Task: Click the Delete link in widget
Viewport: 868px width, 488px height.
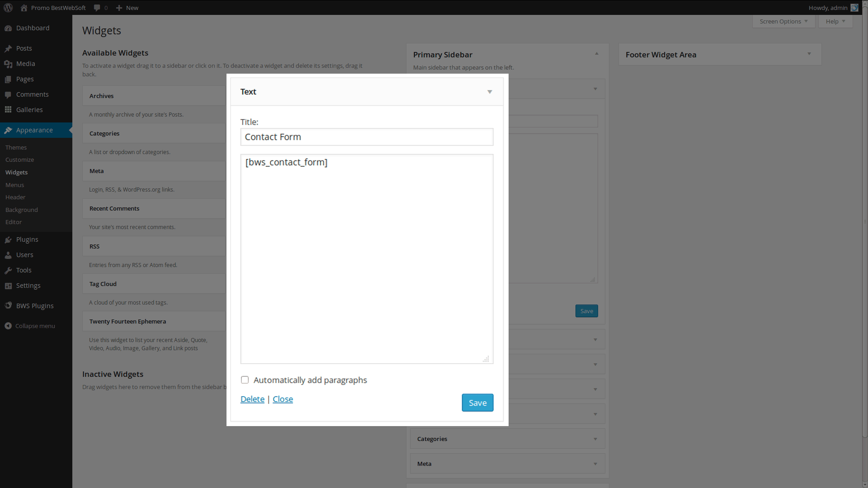Action: [x=252, y=399]
